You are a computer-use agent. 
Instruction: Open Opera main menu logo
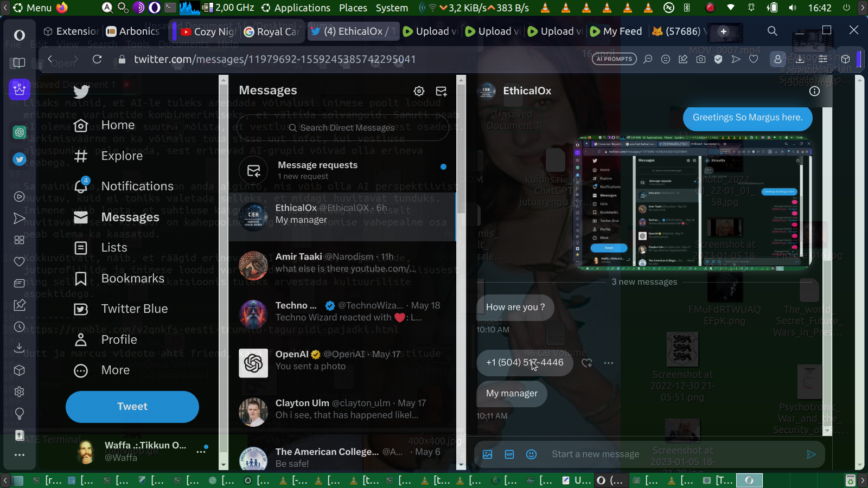click(x=20, y=35)
